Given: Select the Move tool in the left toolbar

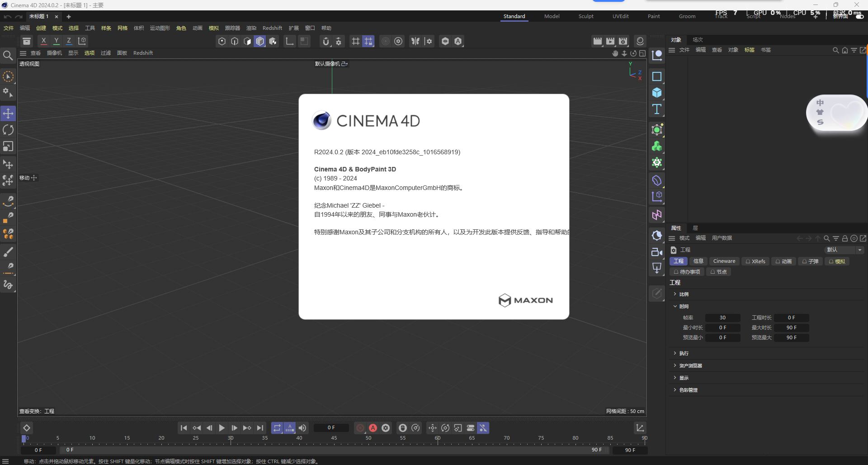Looking at the screenshot, I should 8,113.
